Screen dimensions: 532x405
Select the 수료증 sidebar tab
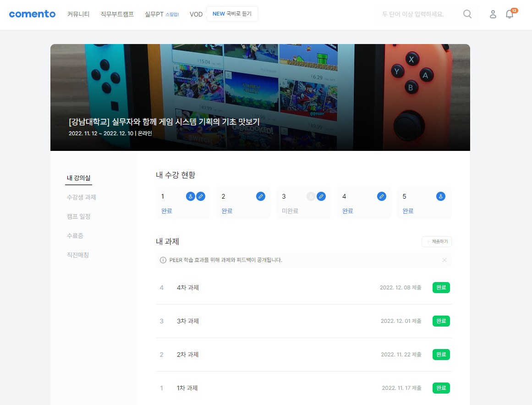(75, 236)
